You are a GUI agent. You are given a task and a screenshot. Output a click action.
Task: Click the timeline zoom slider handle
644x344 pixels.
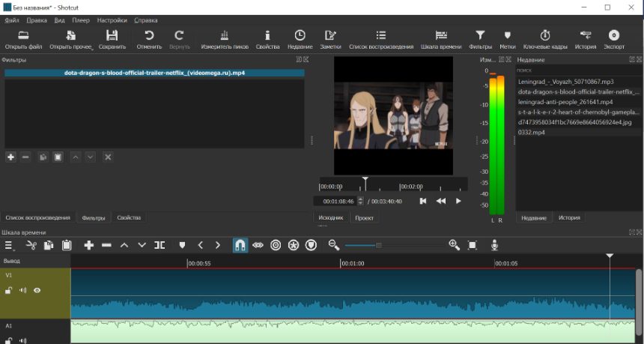point(379,245)
